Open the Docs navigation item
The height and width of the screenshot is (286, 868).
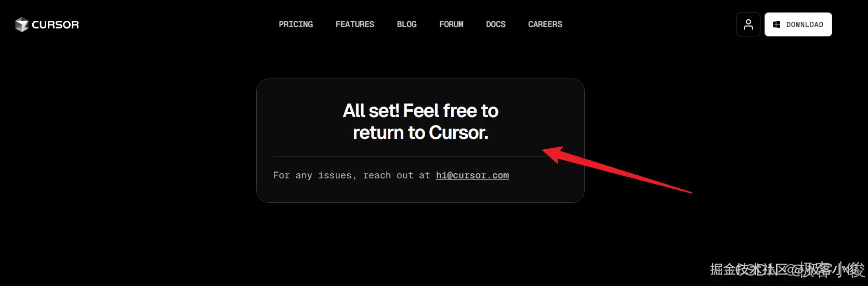[x=496, y=24]
